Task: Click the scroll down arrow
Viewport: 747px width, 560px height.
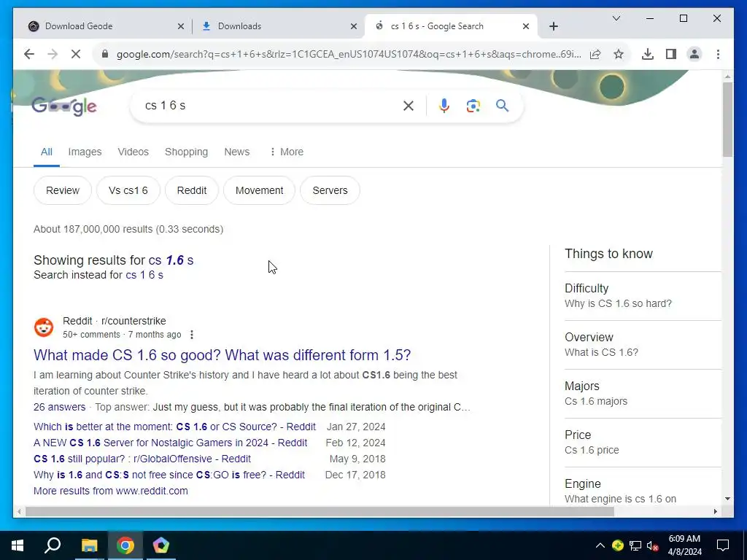Action: point(727,499)
